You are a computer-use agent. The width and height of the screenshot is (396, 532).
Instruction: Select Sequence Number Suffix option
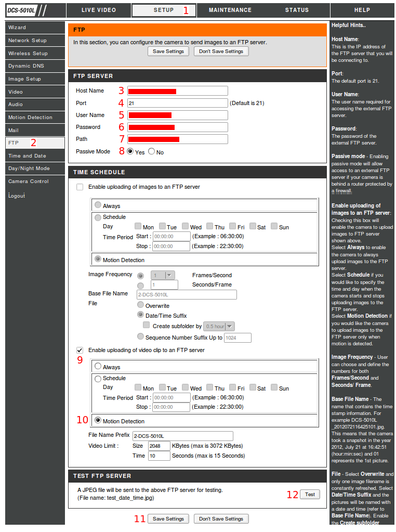(140, 336)
